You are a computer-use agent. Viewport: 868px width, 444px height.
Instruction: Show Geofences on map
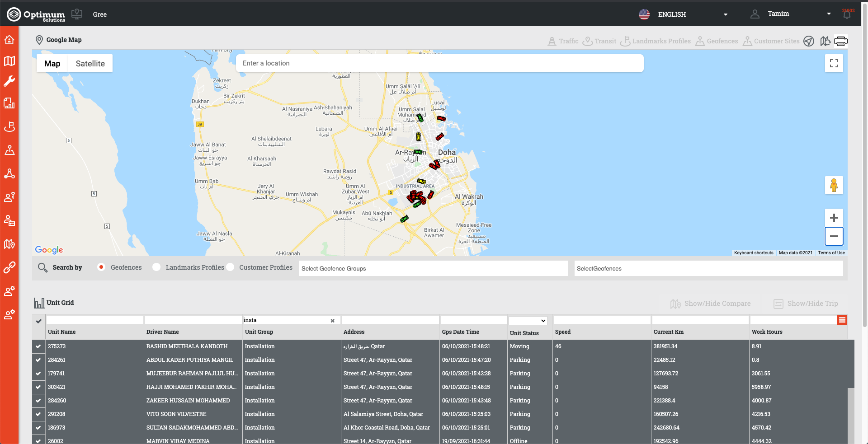click(x=717, y=41)
